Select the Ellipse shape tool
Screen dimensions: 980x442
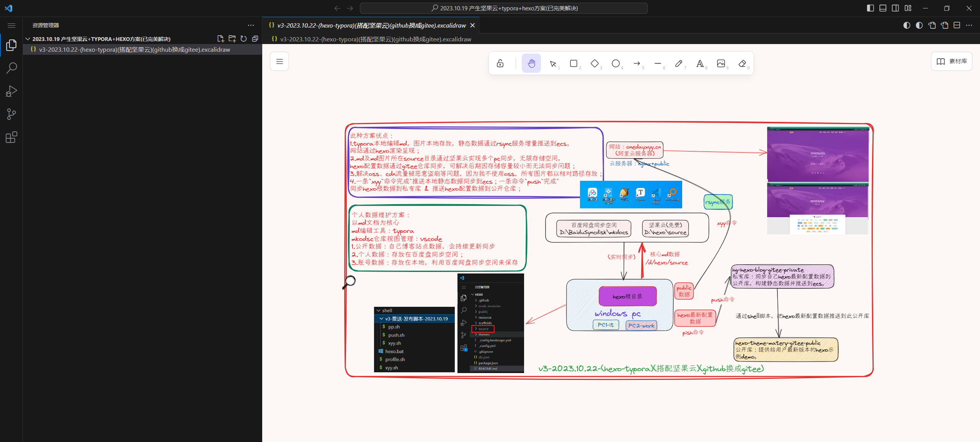coord(616,64)
